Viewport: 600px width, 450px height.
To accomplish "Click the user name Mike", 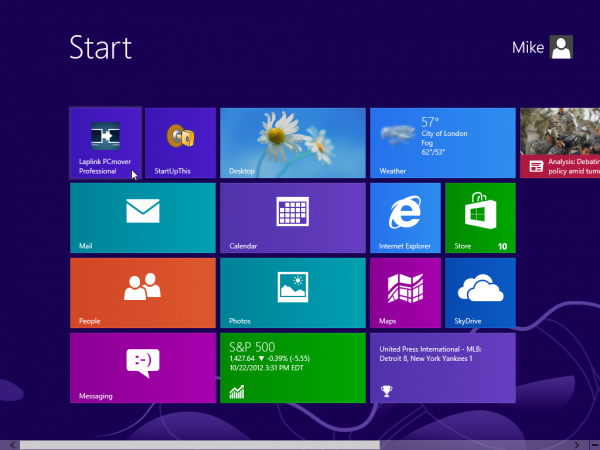I will pyautogui.click(x=528, y=47).
